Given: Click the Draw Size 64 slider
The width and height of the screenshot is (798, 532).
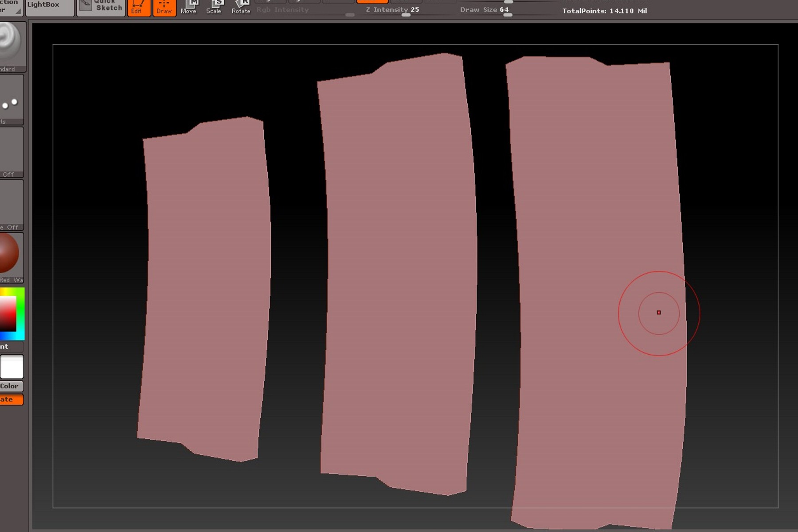Looking at the screenshot, I should click(x=507, y=11).
